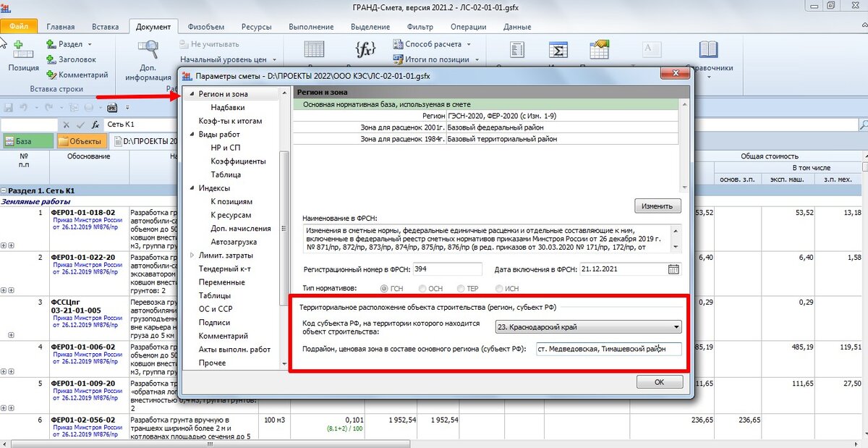Click the Итоги по позиции icon

click(399, 59)
